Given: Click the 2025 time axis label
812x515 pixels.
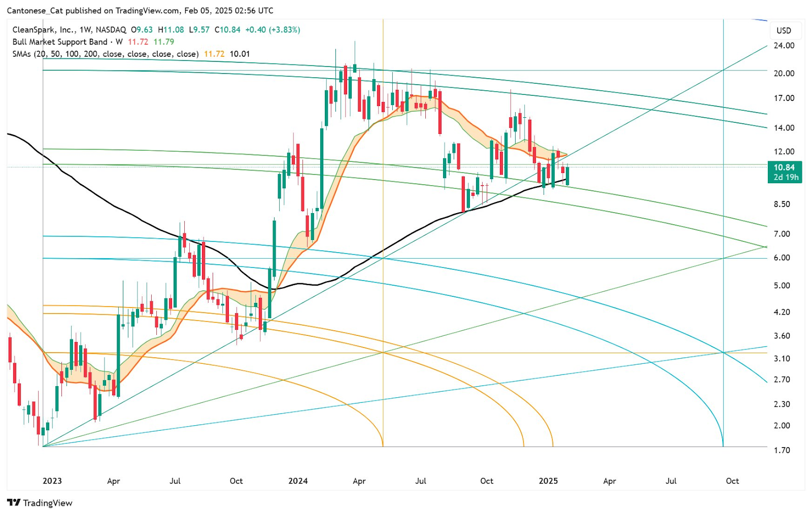Looking at the screenshot, I should coord(548,481).
